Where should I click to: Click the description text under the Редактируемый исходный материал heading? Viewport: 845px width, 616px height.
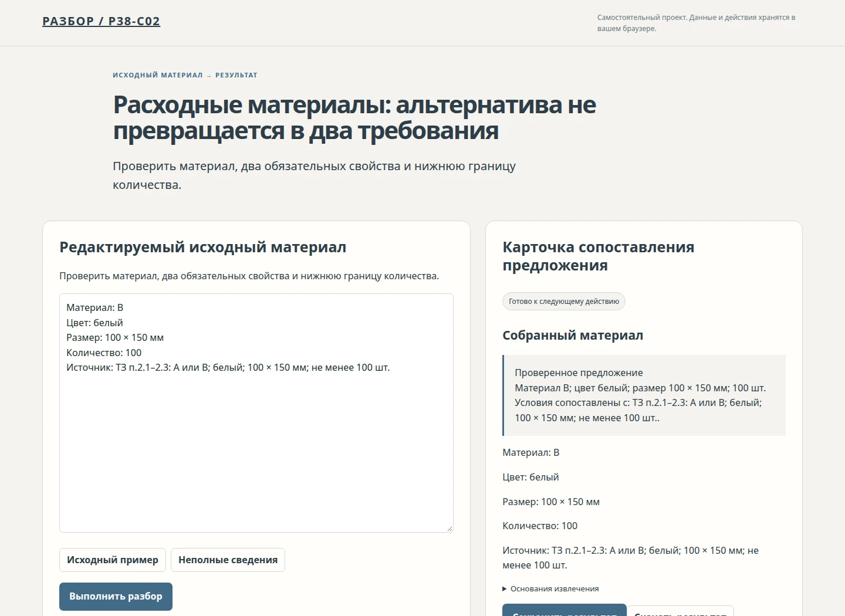(x=249, y=276)
